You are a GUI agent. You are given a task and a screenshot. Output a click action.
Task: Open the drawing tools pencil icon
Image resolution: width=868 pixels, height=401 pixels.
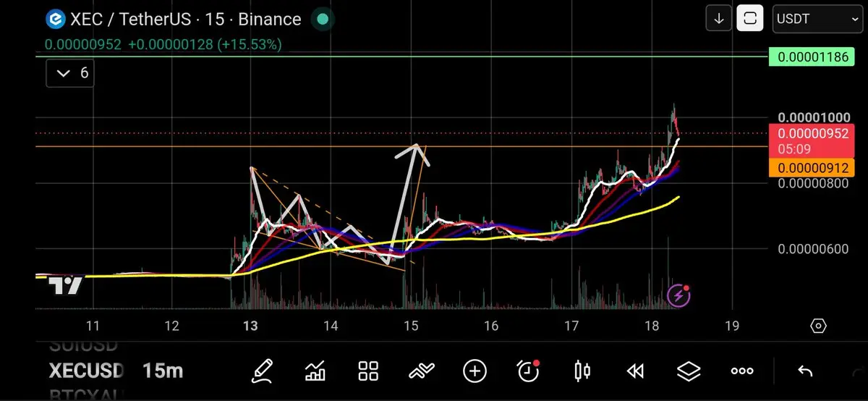point(262,371)
